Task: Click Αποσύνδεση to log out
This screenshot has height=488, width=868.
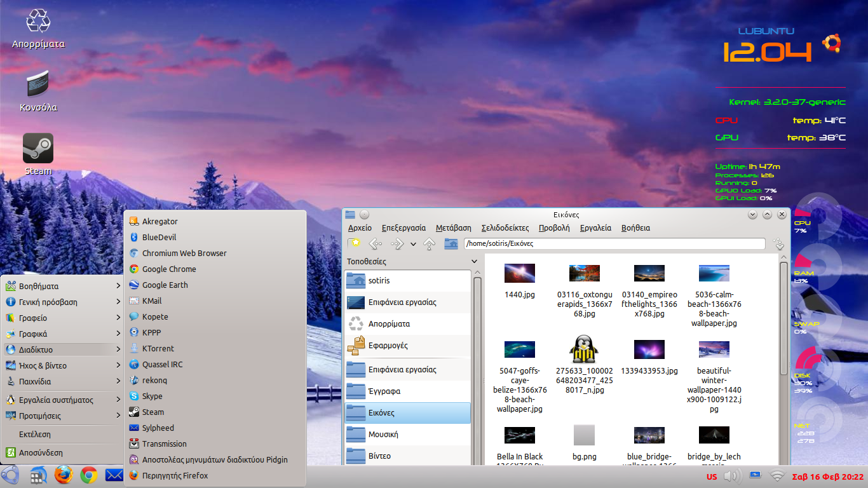Action: pyautogui.click(x=41, y=452)
